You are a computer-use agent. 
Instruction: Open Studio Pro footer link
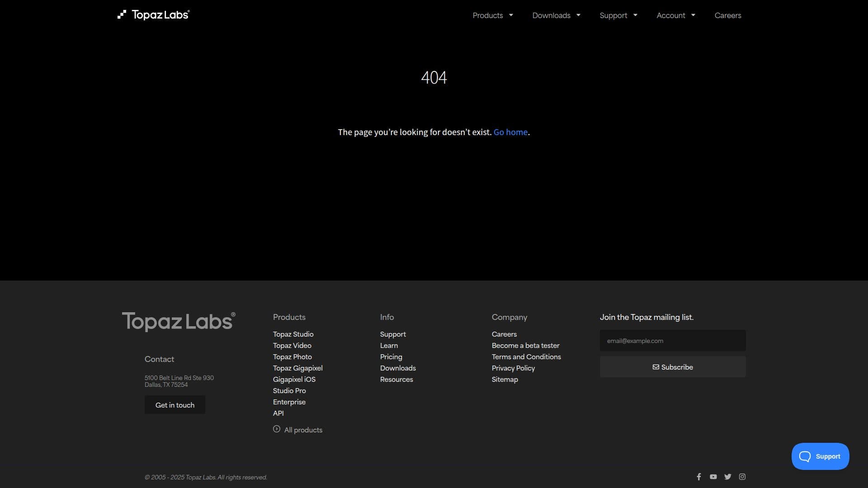pyautogui.click(x=289, y=390)
